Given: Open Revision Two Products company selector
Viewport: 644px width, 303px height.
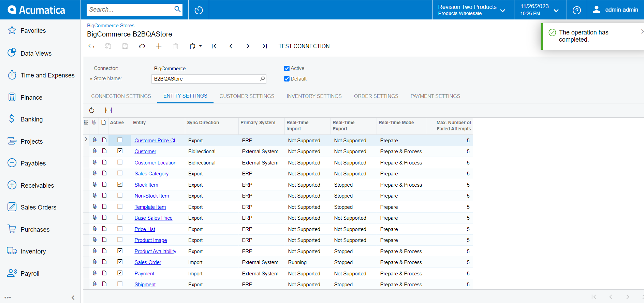Looking at the screenshot, I should [472, 10].
